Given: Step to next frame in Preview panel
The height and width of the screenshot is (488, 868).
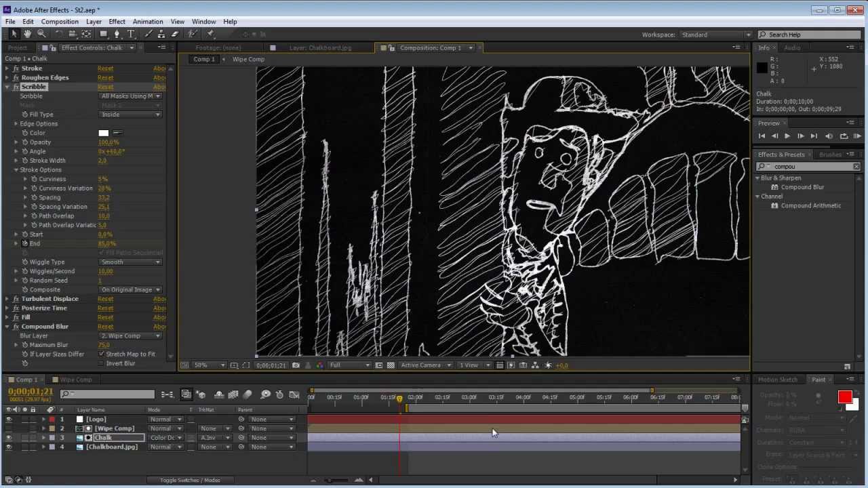Looking at the screenshot, I should [x=801, y=136].
